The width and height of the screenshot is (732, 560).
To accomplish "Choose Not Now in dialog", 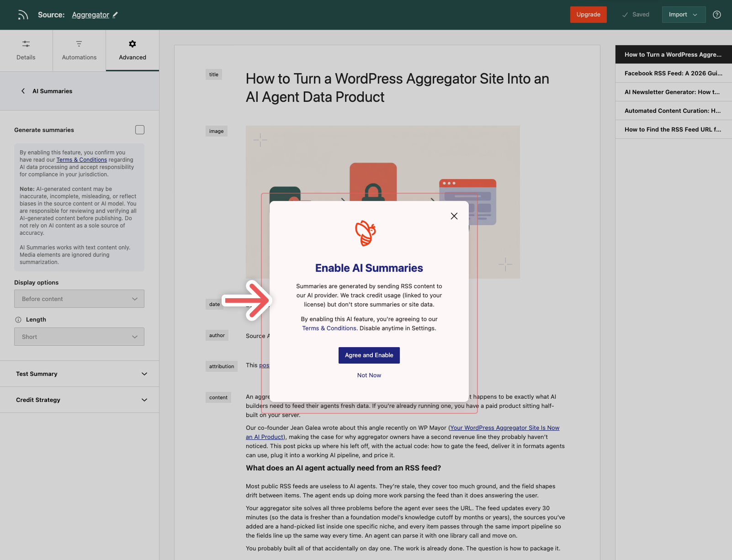I will (x=369, y=375).
